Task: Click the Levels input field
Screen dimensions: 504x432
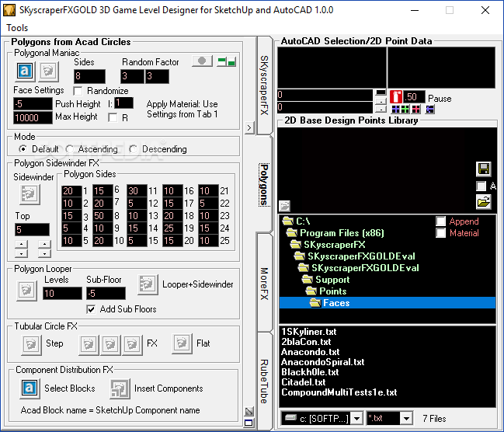Action: (62, 294)
